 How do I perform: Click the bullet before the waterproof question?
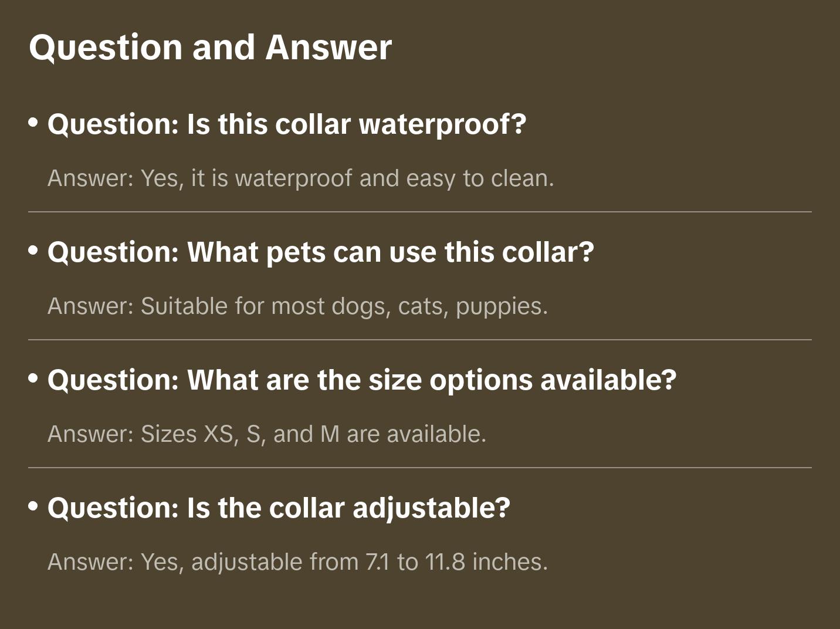(x=33, y=123)
